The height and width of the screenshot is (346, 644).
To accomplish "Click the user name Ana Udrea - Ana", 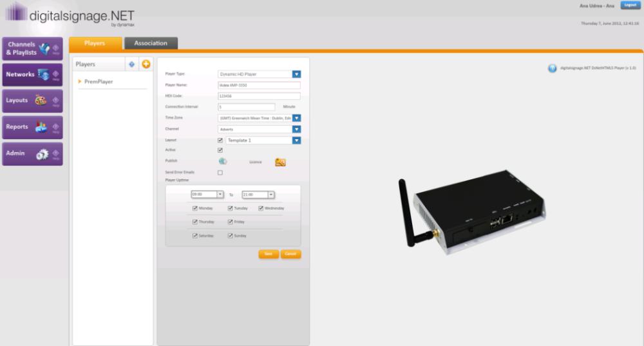I will 597,6.
